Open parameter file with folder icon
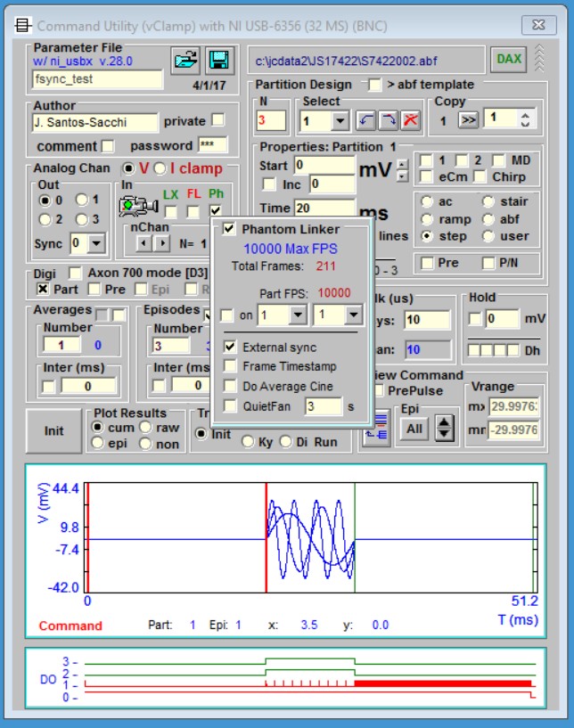Viewport: 574px width, 728px height. 185,61
